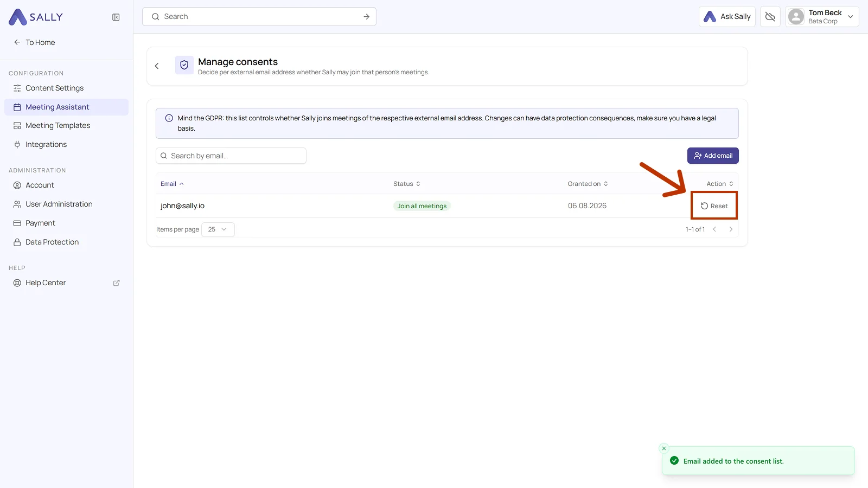This screenshot has height=488, width=868.
Task: Open Tom Beck account dropdown
Action: [821, 17]
